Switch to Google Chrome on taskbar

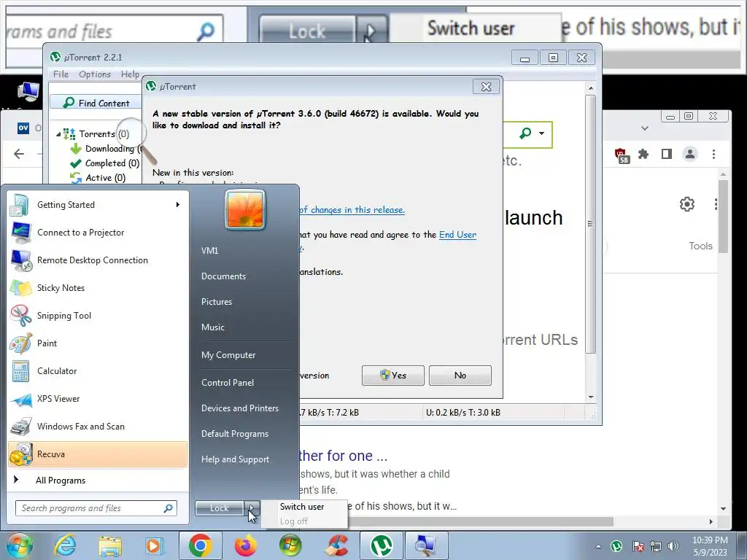tap(201, 545)
